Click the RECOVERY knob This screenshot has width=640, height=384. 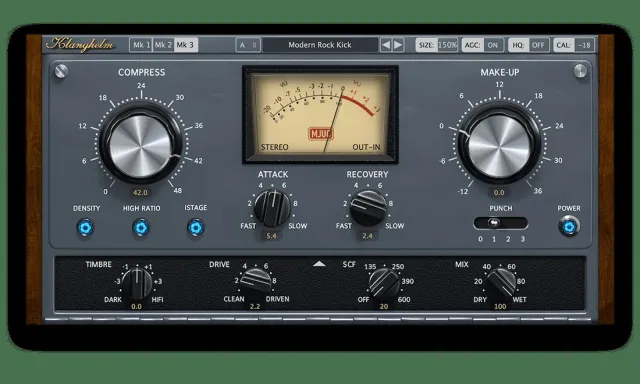coord(368,208)
